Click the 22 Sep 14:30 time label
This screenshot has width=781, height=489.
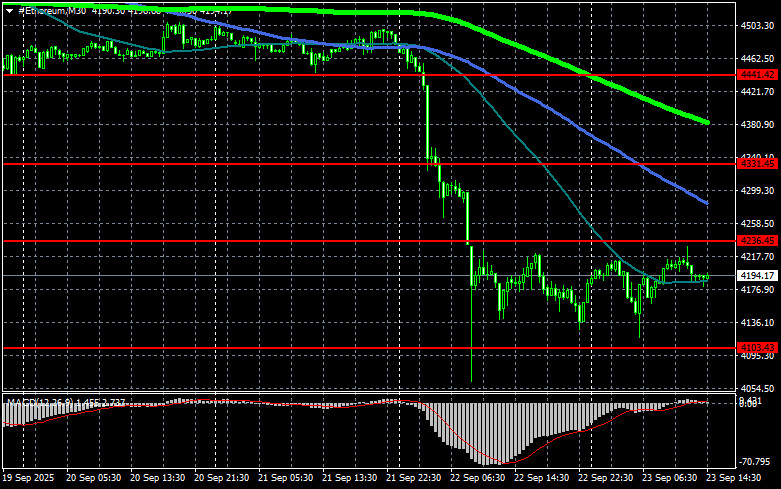(x=541, y=478)
